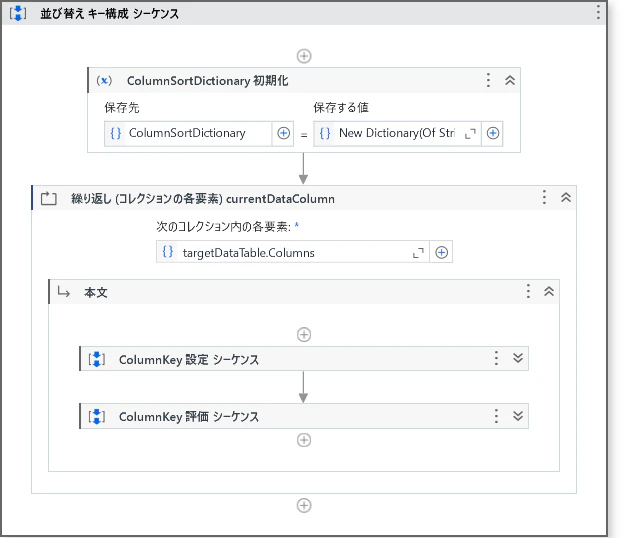This screenshot has height=538, width=630.
Task: Add activity below the 繰り返し loop
Action: 304,505
